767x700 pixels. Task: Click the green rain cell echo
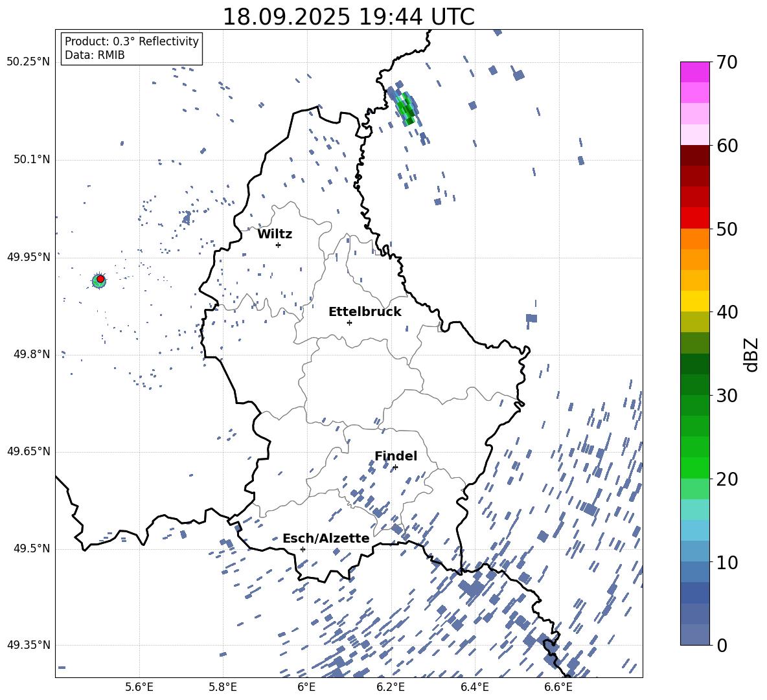pos(406,109)
